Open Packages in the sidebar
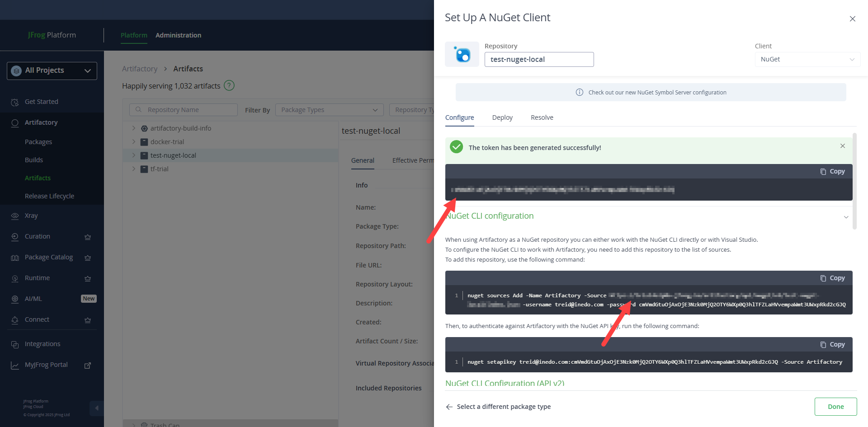868x427 pixels. 38,142
